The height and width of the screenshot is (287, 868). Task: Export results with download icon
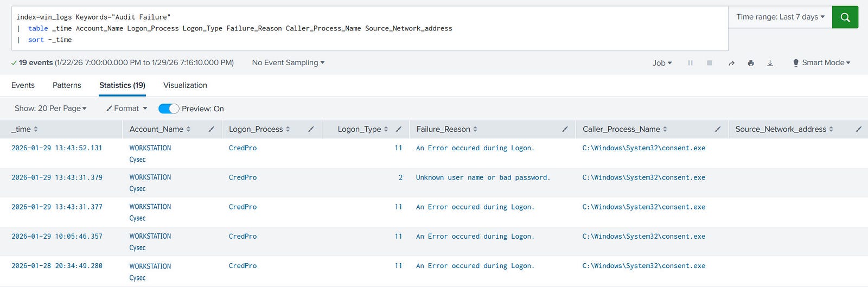770,63
